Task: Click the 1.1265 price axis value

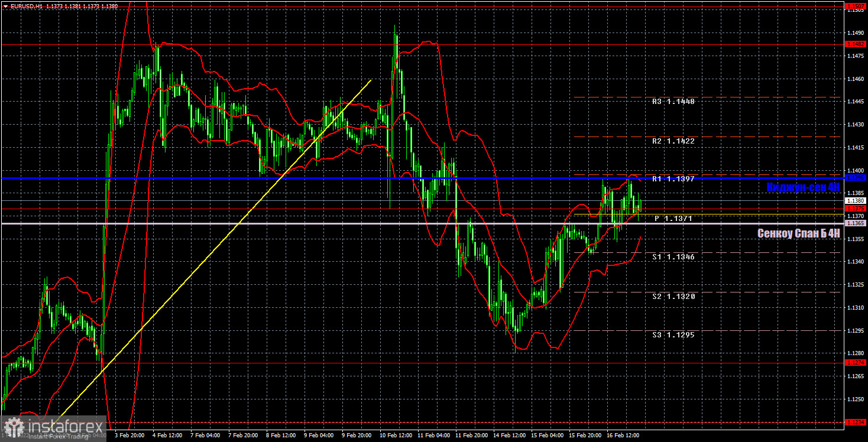Action: pos(855,376)
